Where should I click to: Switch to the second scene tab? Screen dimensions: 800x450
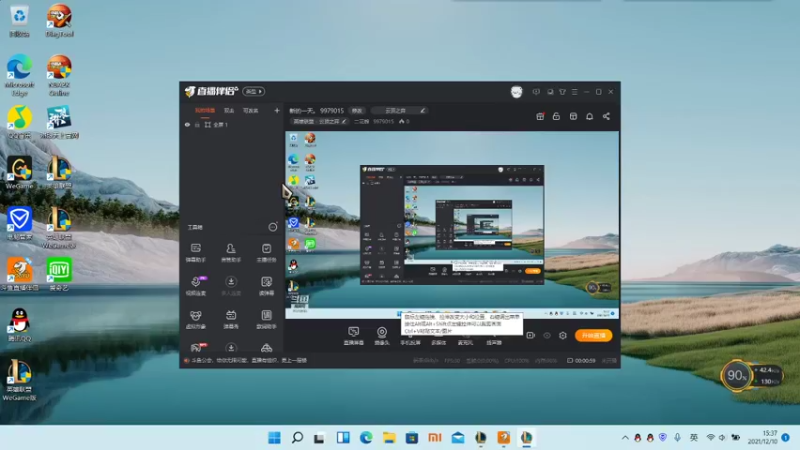click(229, 111)
